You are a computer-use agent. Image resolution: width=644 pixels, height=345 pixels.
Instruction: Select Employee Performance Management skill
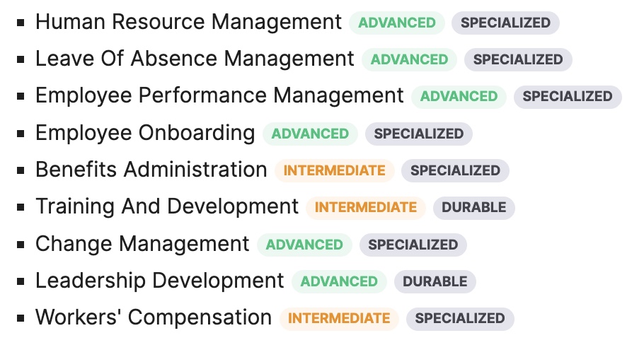tap(219, 96)
